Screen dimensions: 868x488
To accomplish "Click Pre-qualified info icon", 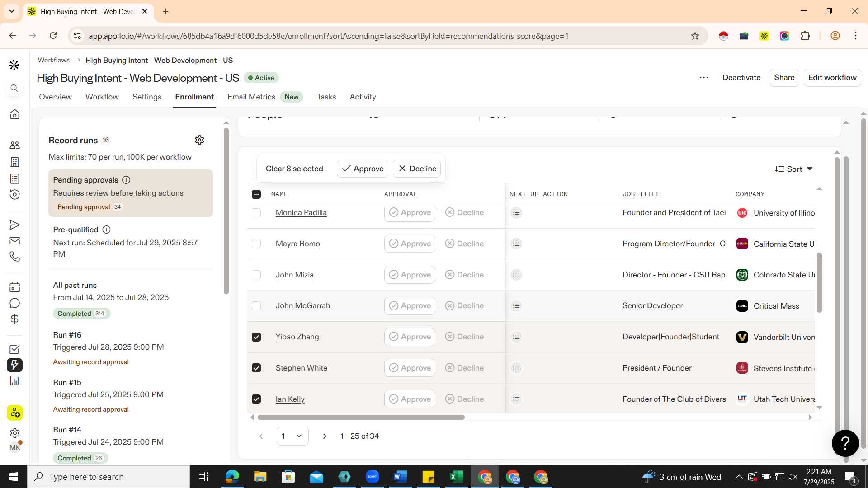I will tap(106, 230).
